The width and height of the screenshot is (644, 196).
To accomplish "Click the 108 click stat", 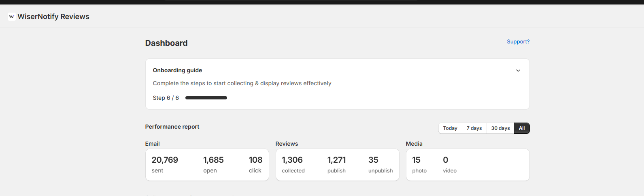I will (x=255, y=164).
